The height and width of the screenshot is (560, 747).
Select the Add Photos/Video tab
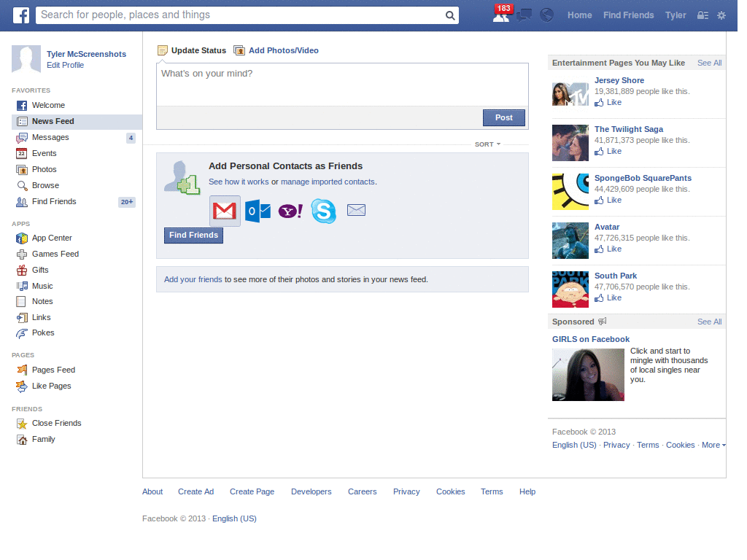pos(276,50)
